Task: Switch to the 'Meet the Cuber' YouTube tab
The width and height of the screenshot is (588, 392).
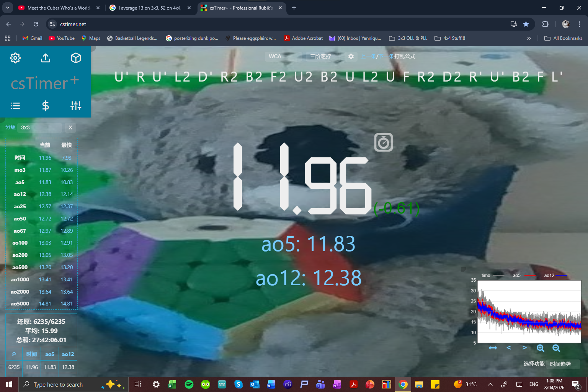Action: point(59,8)
